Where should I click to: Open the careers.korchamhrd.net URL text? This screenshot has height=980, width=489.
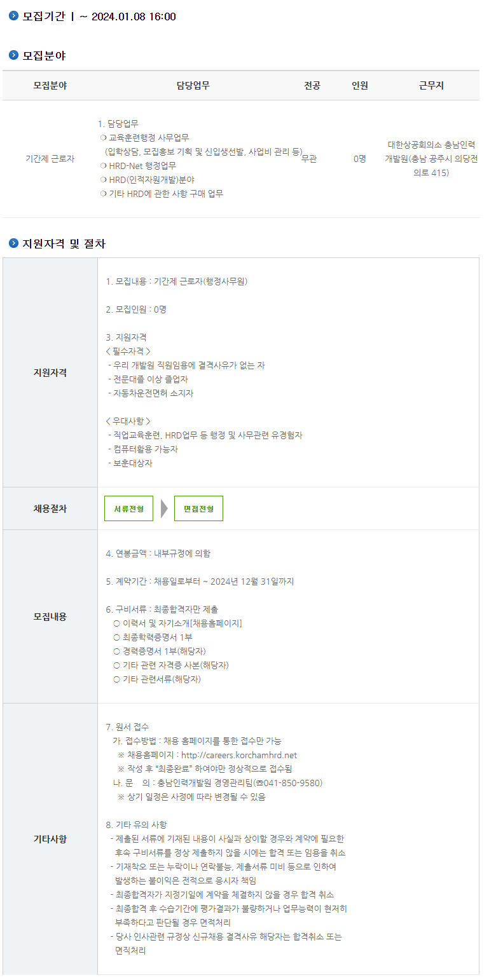pyautogui.click(x=239, y=755)
